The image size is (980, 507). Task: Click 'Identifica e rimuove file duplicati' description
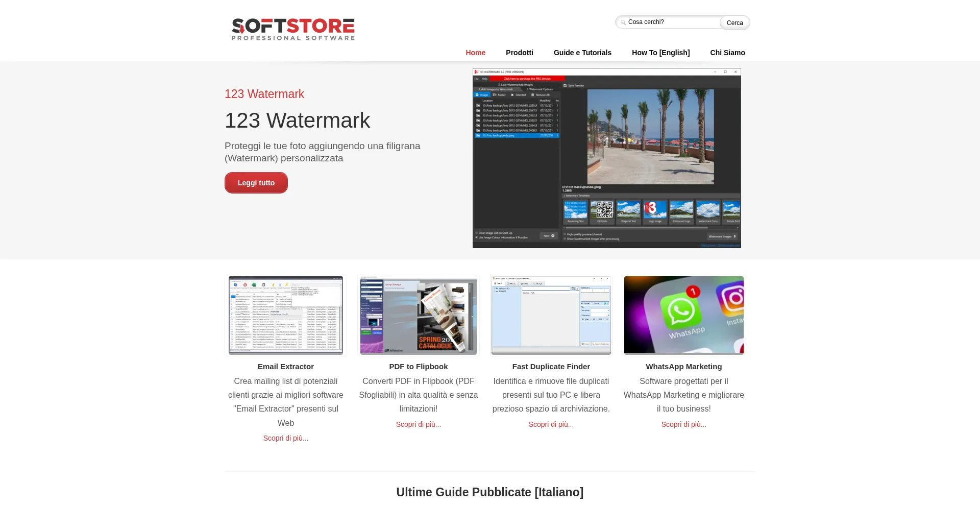[551, 395]
